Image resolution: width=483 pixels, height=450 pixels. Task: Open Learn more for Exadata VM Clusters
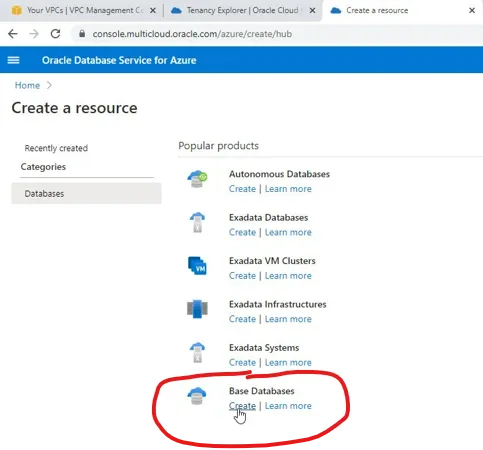pyautogui.click(x=288, y=276)
